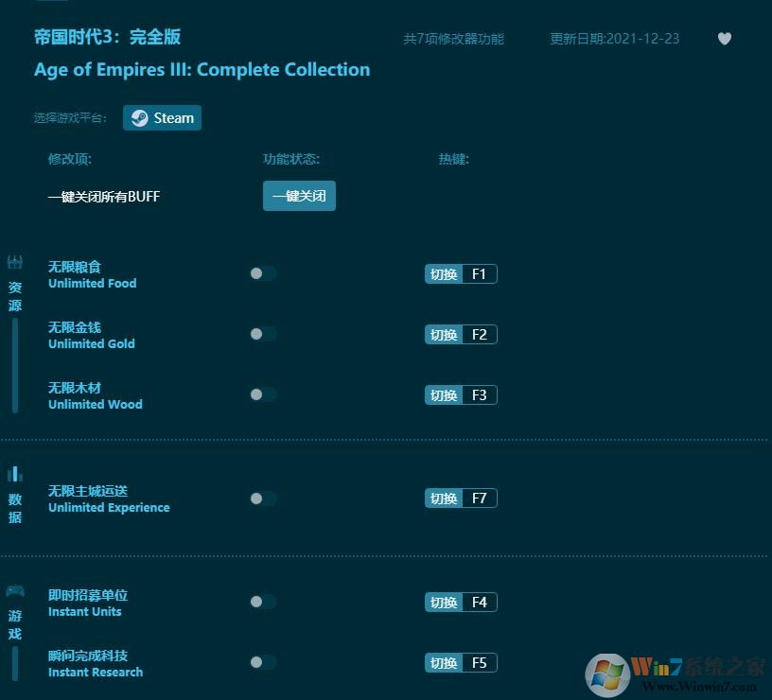Screen dimensions: 772x700
Task: Turn on the Unlimited Gold switch
Action: pos(263,334)
